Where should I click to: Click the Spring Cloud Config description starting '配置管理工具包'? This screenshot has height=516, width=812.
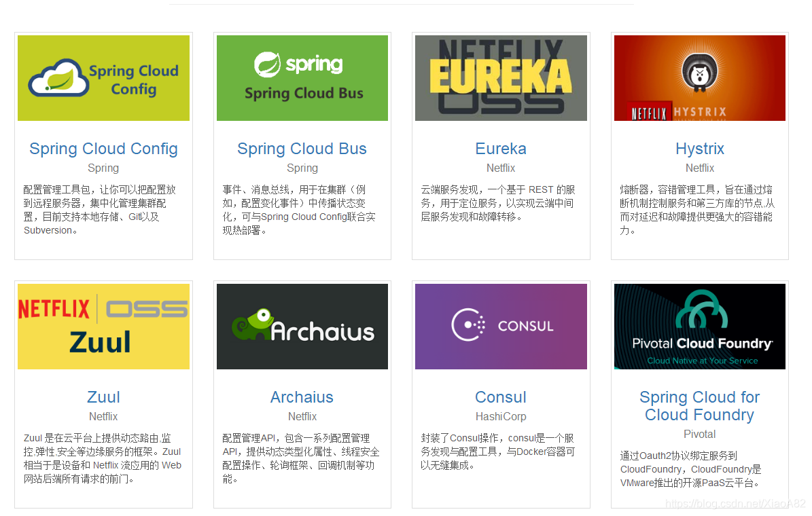pos(100,210)
